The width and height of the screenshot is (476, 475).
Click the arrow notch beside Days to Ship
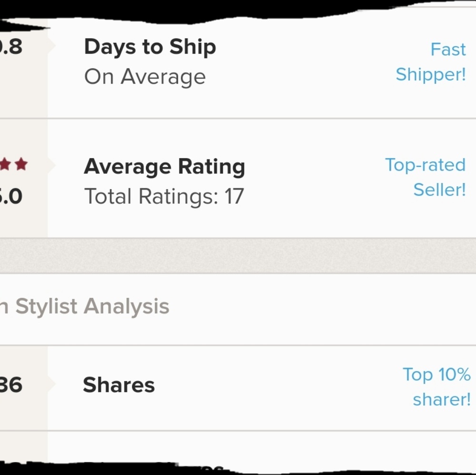(x=51, y=46)
